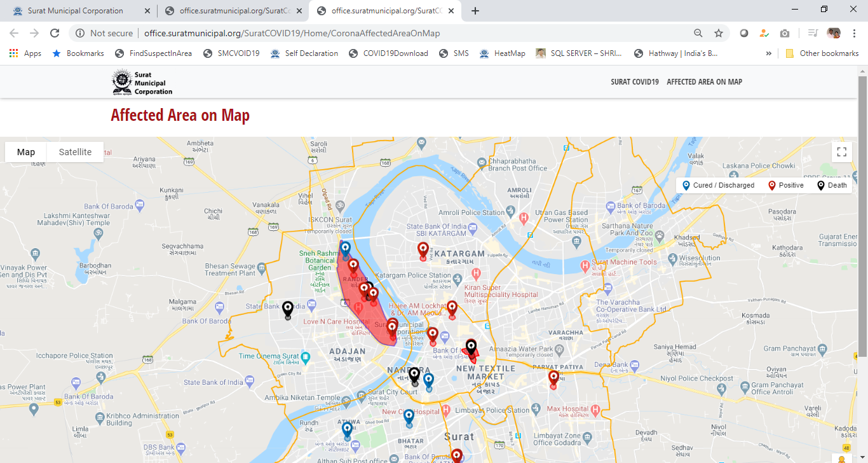Open the Other bookmarks folder
This screenshot has width=868, height=463.
(822, 53)
